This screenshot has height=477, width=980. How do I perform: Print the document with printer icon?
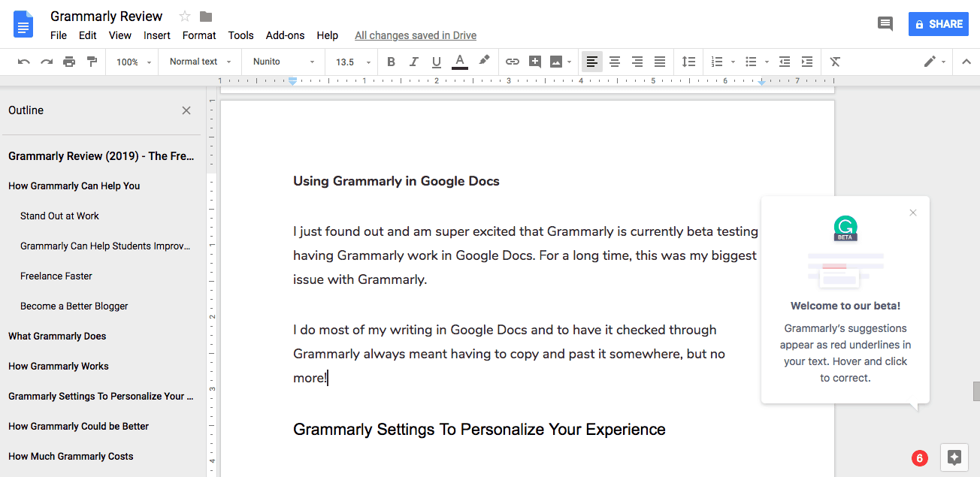[x=69, y=62]
